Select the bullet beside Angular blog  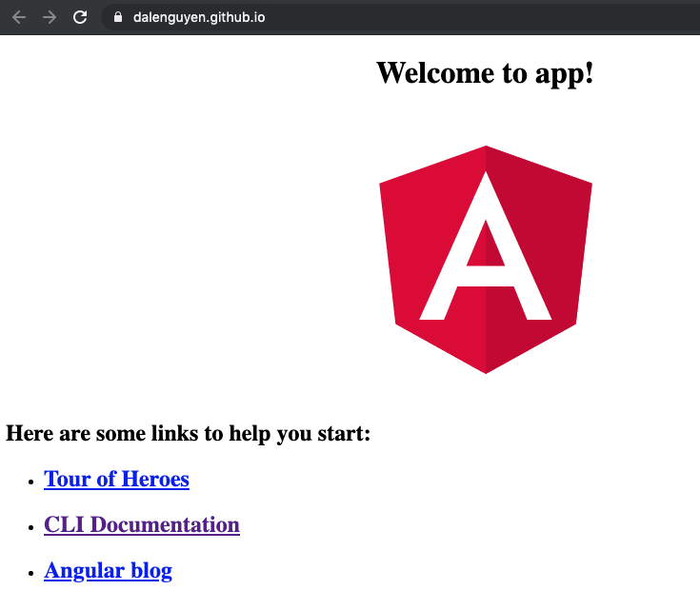point(30,573)
